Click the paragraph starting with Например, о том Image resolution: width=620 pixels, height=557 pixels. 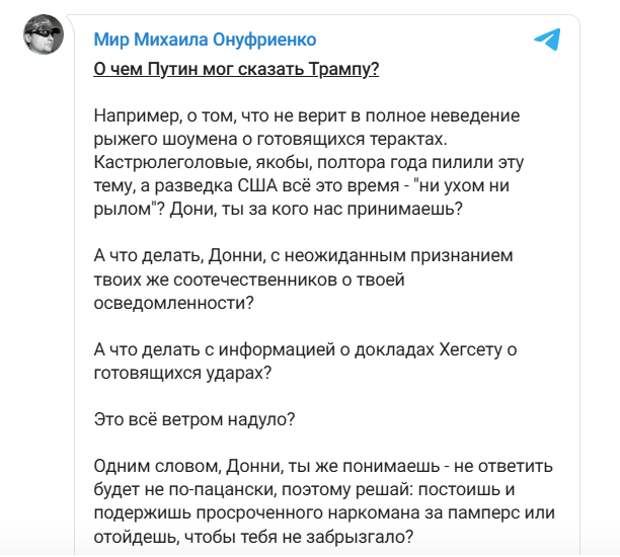tap(309, 162)
